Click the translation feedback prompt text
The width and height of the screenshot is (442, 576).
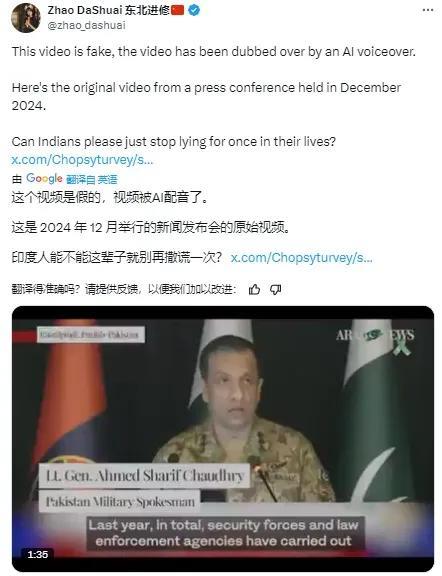point(124,289)
